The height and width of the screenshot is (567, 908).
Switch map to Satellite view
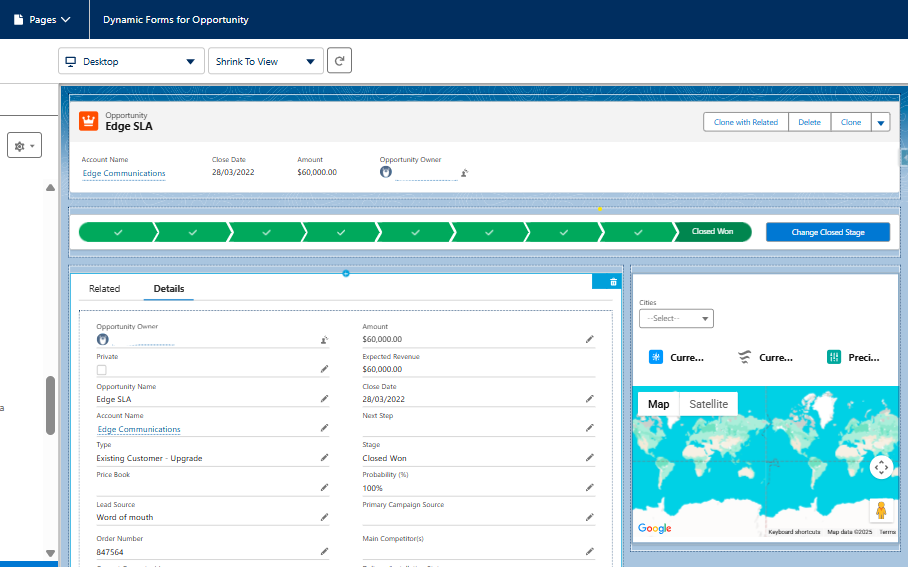point(708,404)
